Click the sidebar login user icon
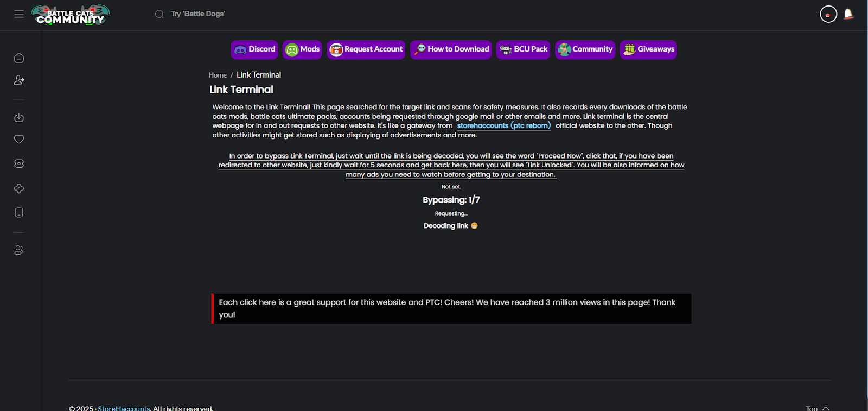This screenshot has width=868, height=411. coord(19,80)
